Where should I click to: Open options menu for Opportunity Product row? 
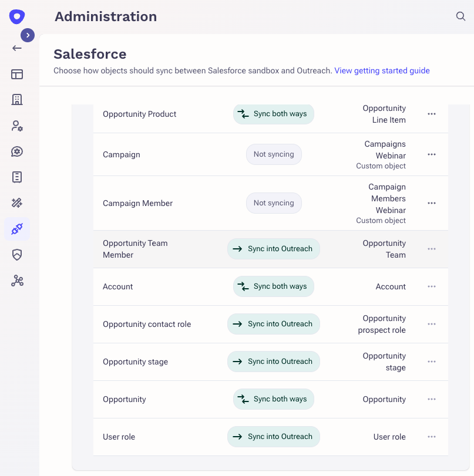tap(432, 114)
